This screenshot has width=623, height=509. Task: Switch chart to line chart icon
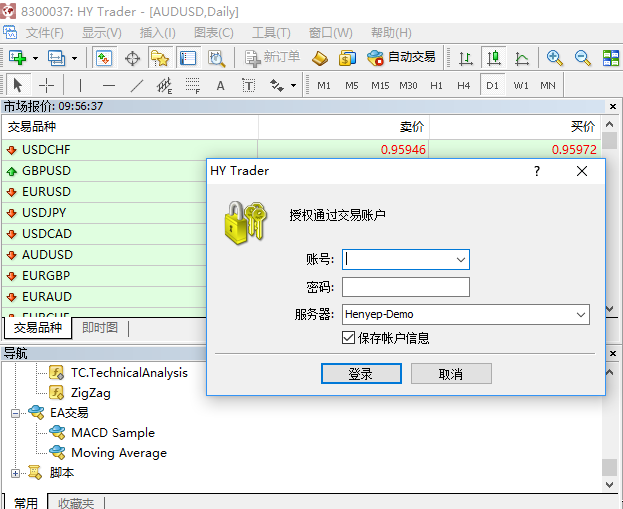pos(522,58)
